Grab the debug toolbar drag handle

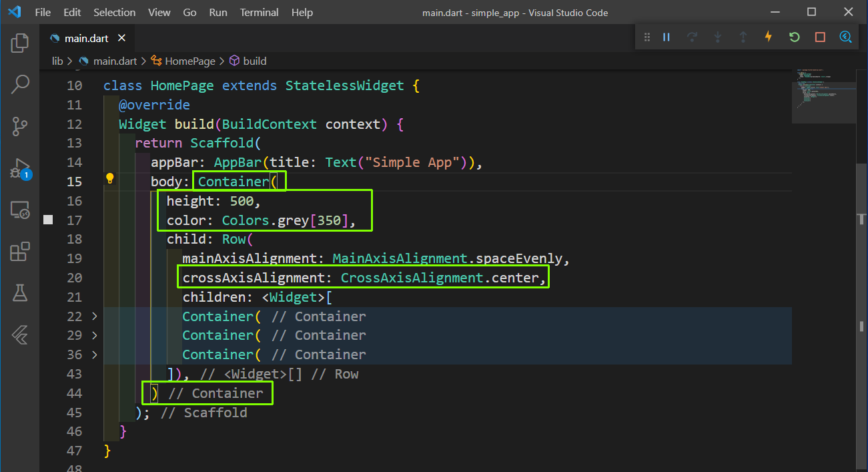tap(646, 37)
